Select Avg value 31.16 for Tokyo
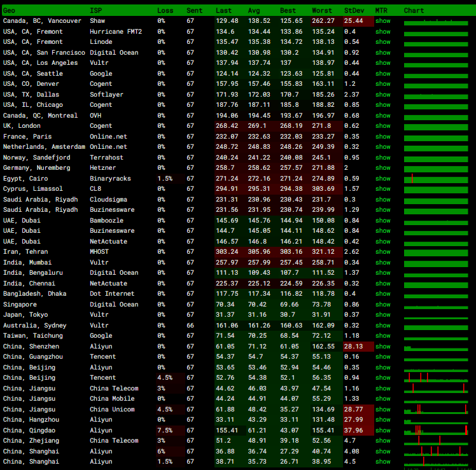Image resolution: width=476 pixels, height=470 pixels. (257, 315)
